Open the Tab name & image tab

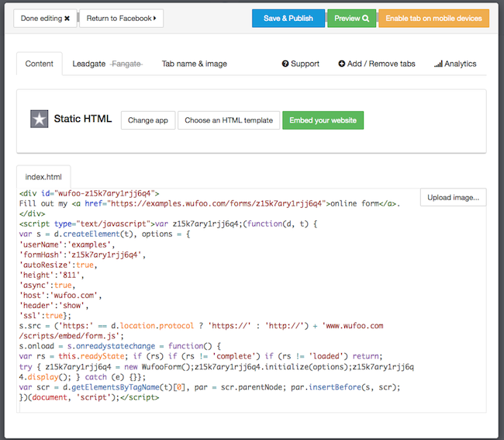pyautogui.click(x=194, y=64)
